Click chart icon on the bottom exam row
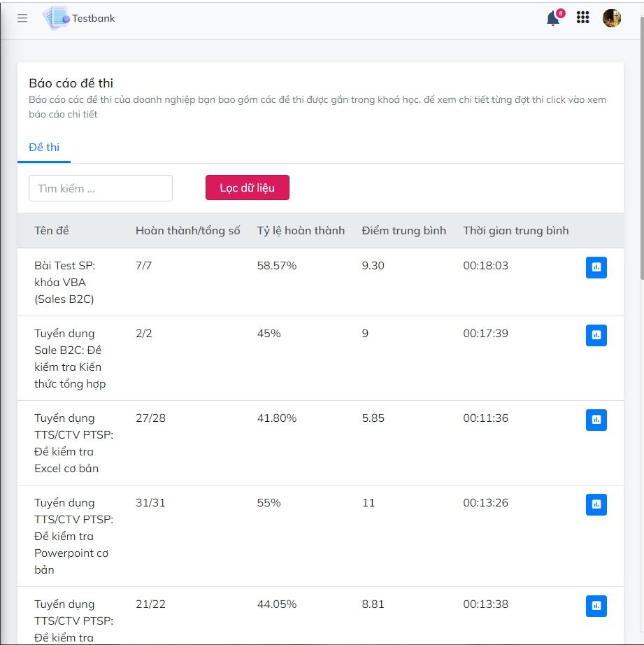This screenshot has width=644, height=645. click(x=596, y=606)
